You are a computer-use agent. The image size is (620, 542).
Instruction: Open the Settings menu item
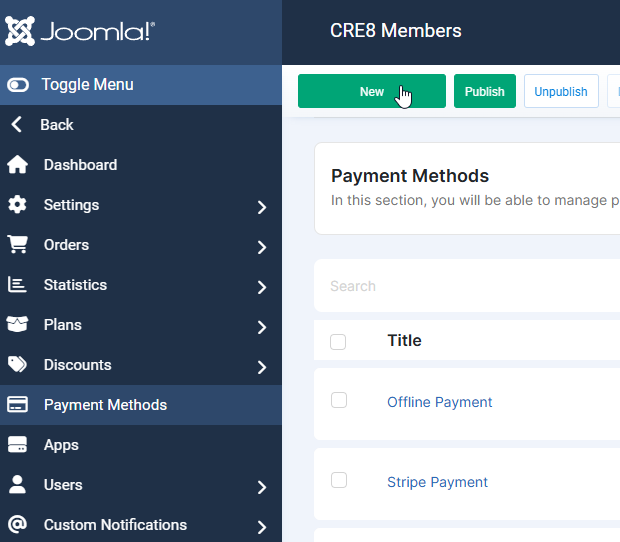point(141,205)
